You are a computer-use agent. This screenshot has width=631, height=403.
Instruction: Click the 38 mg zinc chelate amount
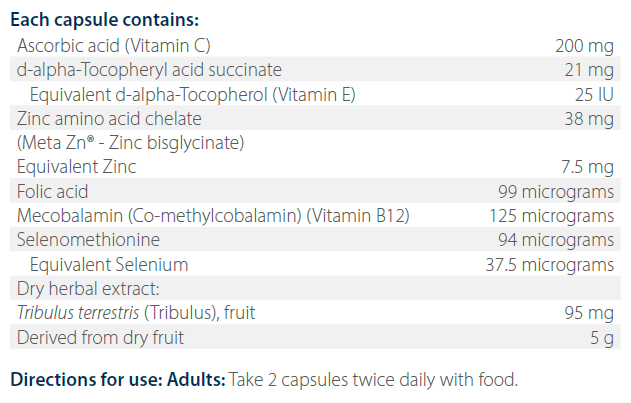(588, 118)
